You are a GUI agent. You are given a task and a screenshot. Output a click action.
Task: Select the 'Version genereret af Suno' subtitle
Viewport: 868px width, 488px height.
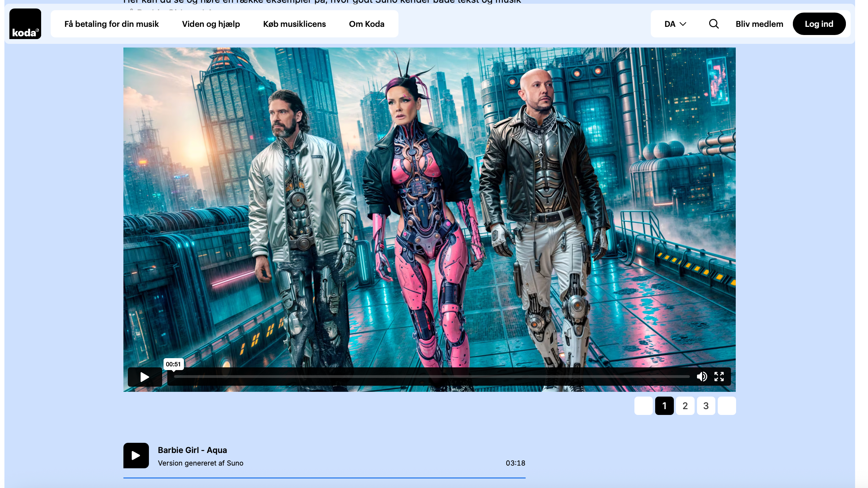(x=201, y=463)
